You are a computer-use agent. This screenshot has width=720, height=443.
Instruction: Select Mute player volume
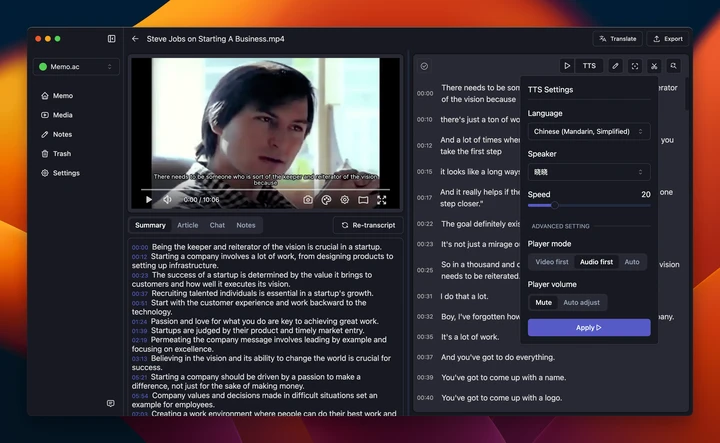(543, 302)
